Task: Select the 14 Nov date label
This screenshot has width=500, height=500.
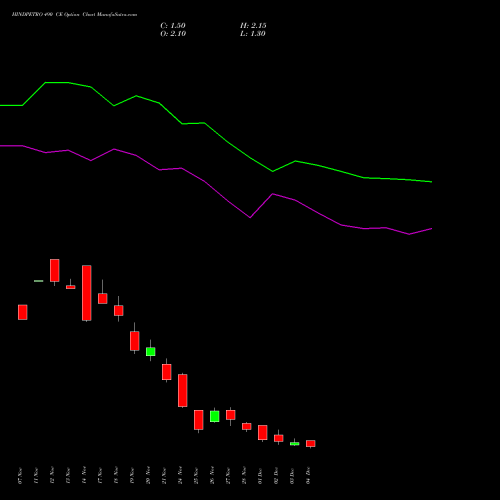Action: (84, 476)
